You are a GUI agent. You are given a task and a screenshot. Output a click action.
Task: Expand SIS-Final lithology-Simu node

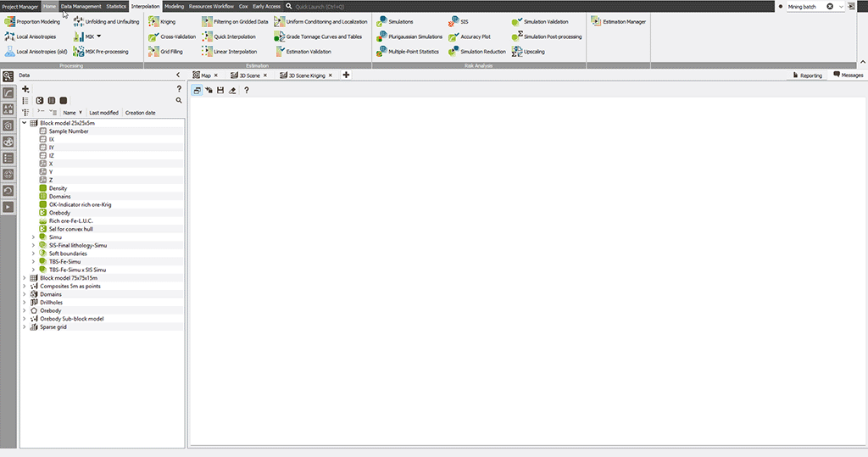[33, 245]
